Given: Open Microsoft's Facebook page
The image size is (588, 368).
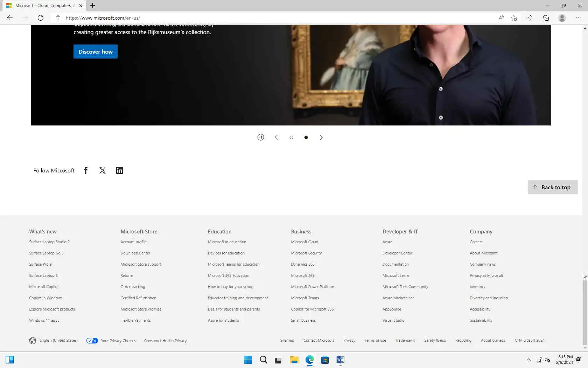Looking at the screenshot, I should (x=86, y=170).
